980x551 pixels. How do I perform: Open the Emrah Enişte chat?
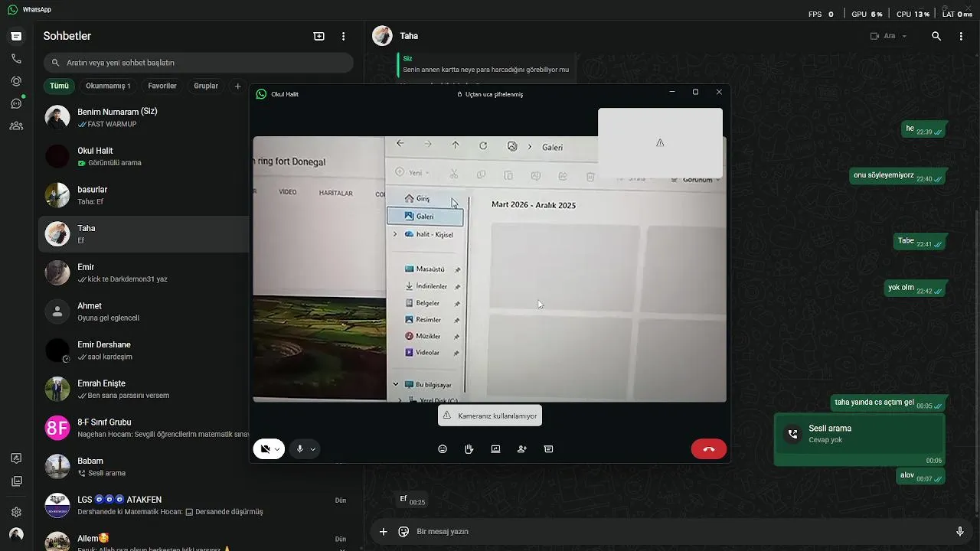coord(144,389)
